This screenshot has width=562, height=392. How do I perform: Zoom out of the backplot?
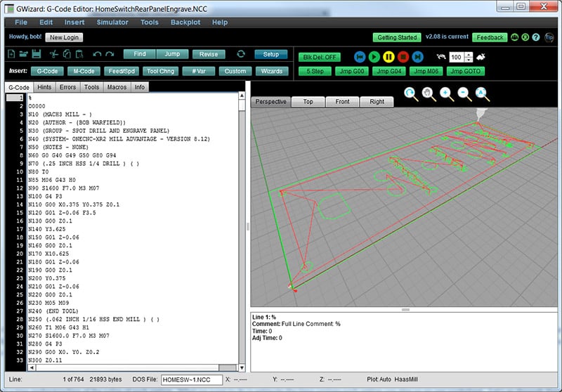[464, 94]
